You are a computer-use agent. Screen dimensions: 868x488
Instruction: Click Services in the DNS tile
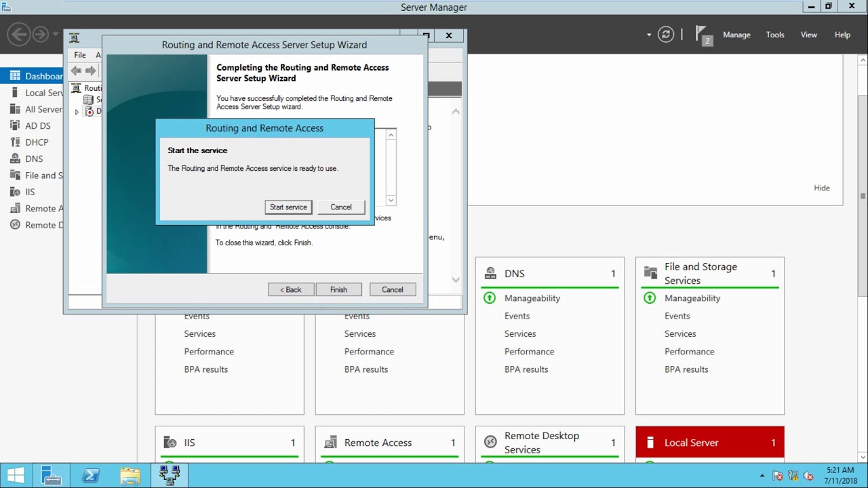click(520, 333)
